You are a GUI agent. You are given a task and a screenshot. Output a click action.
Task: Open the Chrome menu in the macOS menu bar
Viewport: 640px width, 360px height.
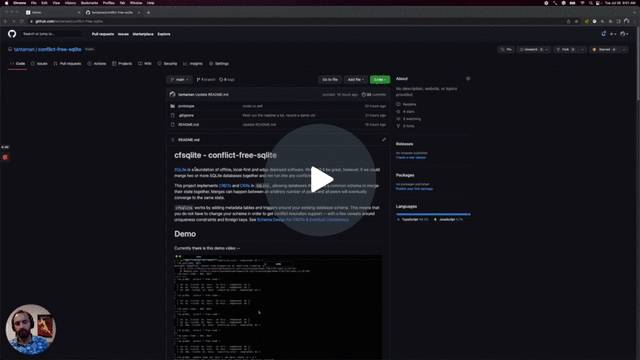click(x=19, y=3)
